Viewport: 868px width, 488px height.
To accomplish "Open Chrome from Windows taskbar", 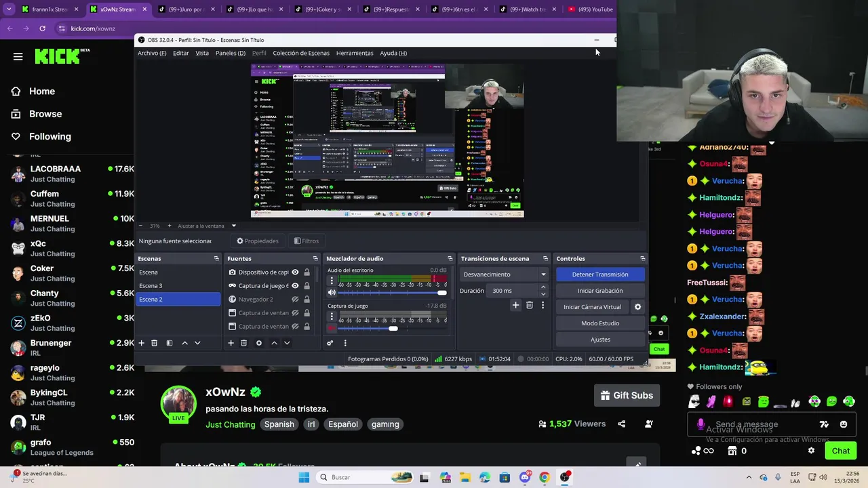I will [x=544, y=477].
